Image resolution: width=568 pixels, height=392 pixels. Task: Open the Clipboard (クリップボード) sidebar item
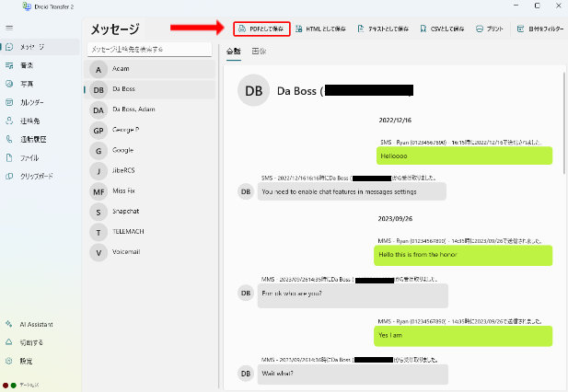(40, 177)
